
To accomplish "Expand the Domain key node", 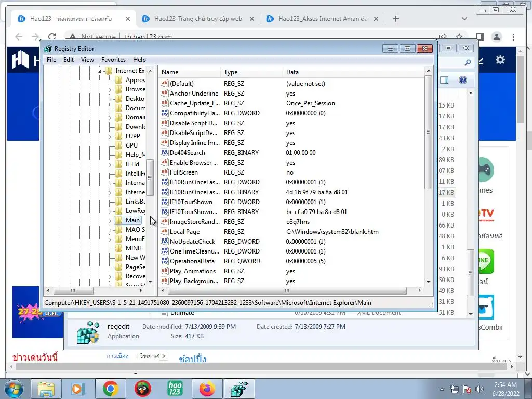I will (110, 118).
